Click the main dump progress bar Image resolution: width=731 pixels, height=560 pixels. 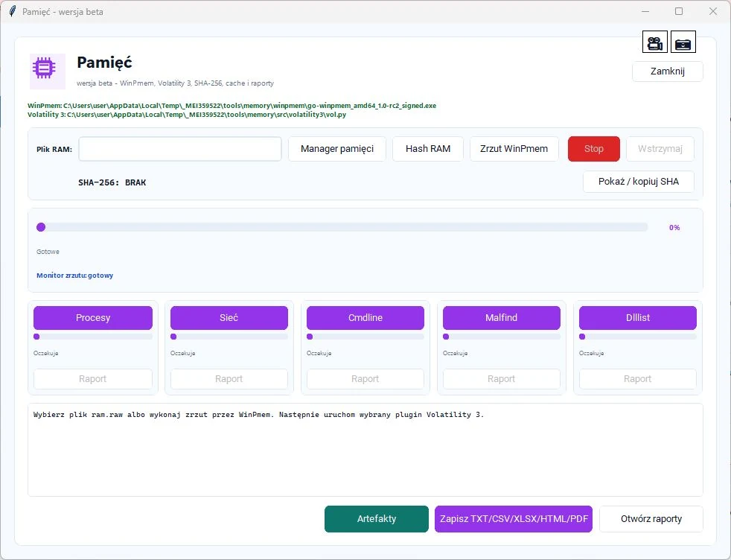tap(342, 227)
